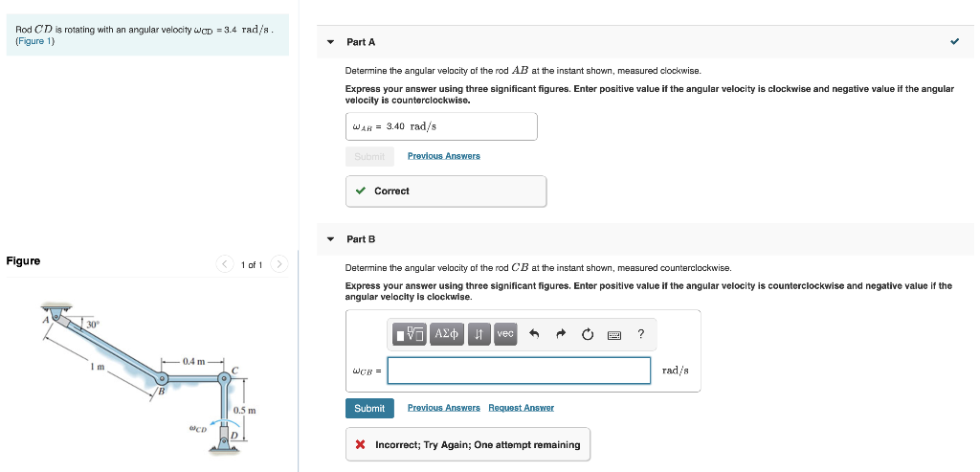The image size is (980, 472).
Task: Go to next figure arrow
Action: (x=279, y=264)
